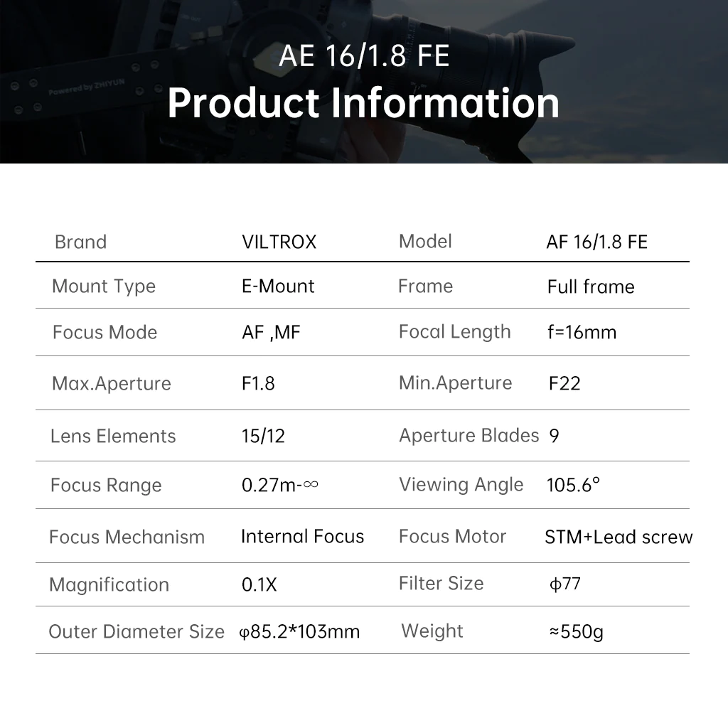Image resolution: width=728 pixels, height=728 pixels.
Task: Select the AE 16/1.8 FE title text
Action: [364, 55]
